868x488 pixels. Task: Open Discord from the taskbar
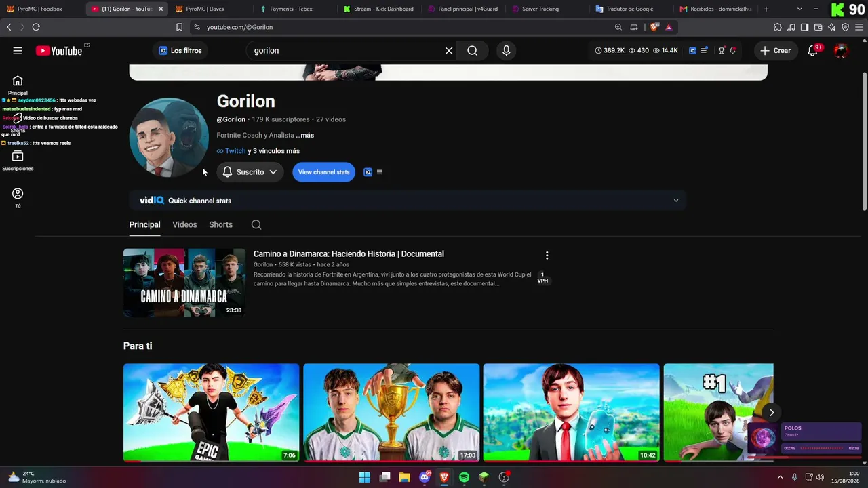(x=425, y=477)
